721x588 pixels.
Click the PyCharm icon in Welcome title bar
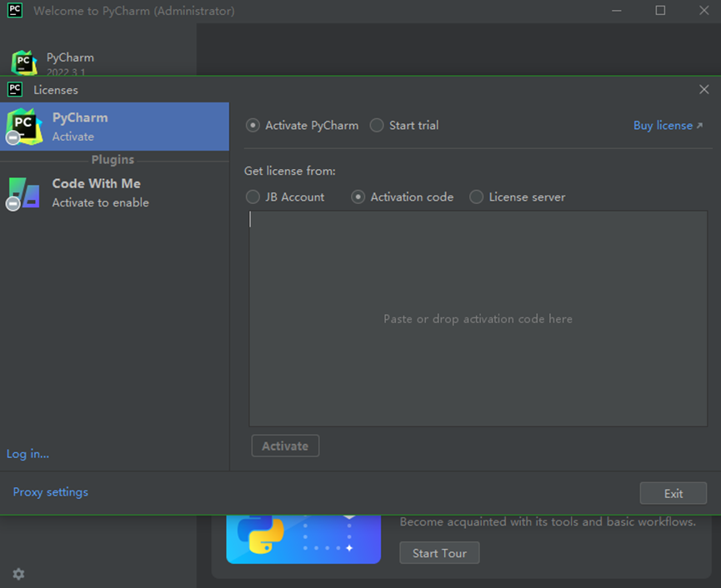click(x=15, y=11)
